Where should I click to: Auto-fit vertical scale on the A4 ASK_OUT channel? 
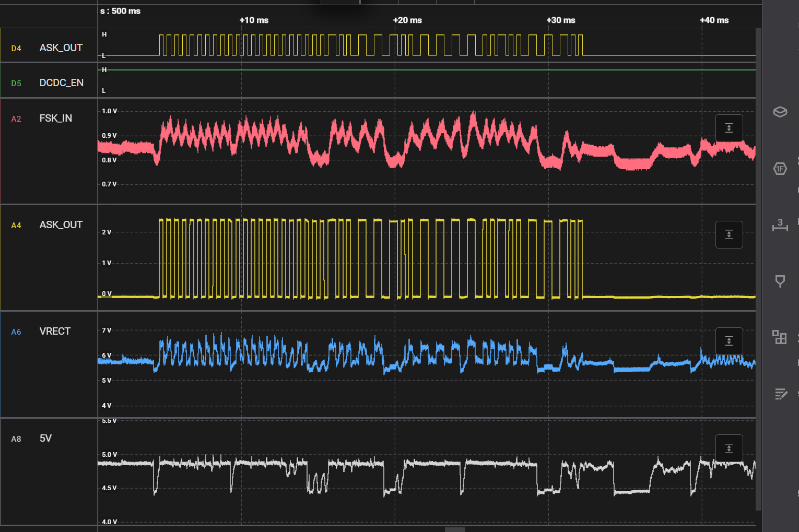[x=729, y=234]
